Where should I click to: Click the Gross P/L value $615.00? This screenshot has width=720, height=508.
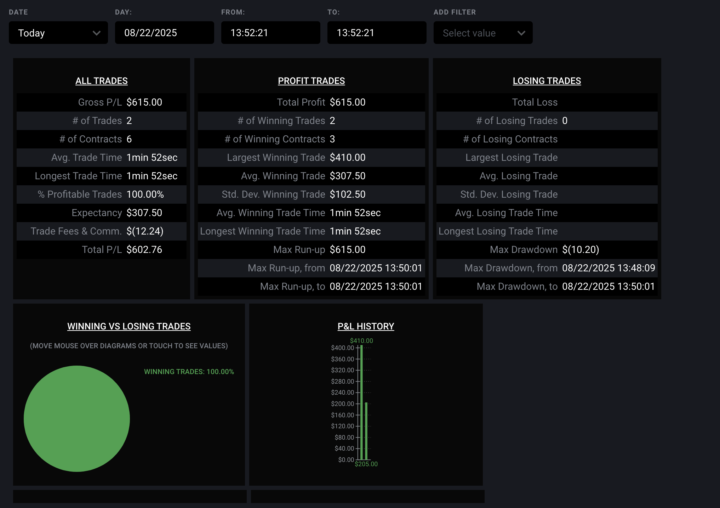[x=144, y=102]
